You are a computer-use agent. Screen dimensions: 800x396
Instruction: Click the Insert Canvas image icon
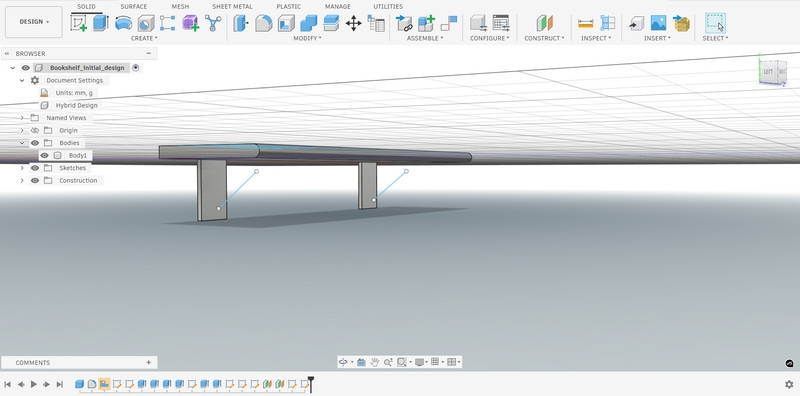(658, 23)
